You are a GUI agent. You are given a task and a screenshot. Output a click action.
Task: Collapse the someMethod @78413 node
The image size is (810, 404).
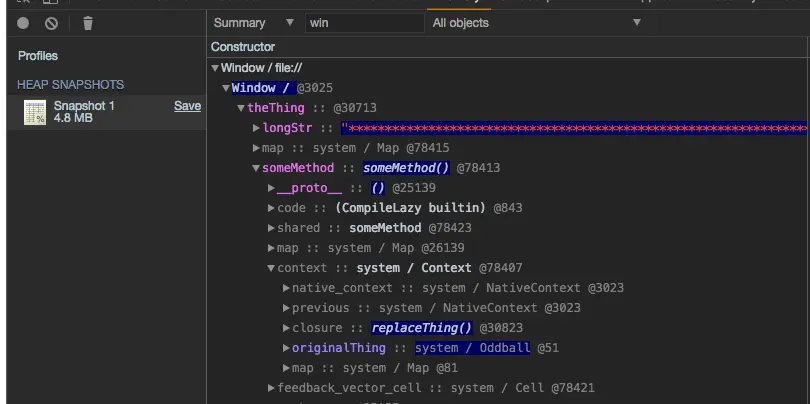[x=256, y=168]
